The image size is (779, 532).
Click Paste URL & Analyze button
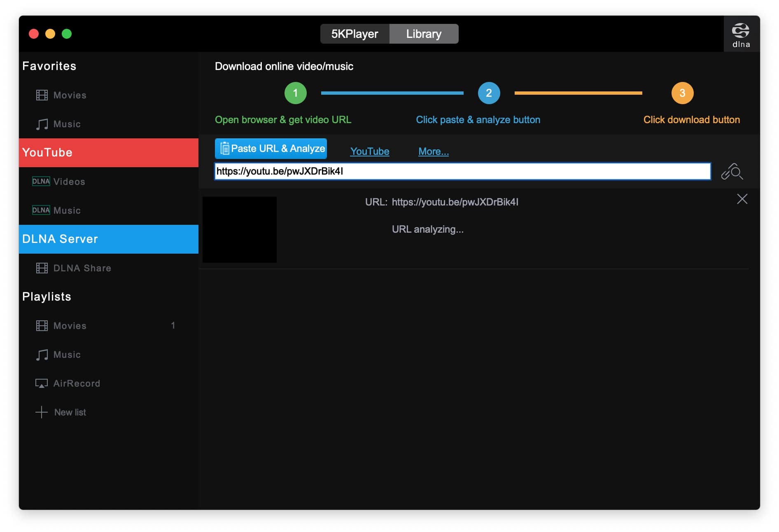(271, 149)
